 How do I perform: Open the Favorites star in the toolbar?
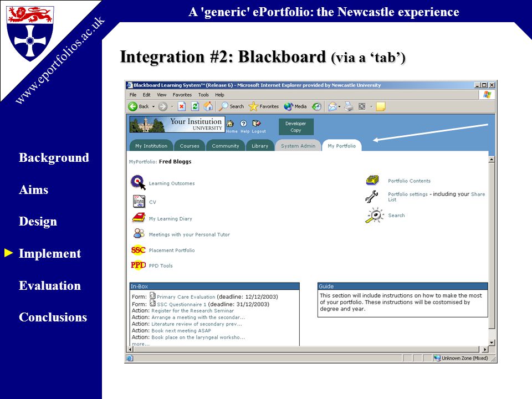click(253, 106)
